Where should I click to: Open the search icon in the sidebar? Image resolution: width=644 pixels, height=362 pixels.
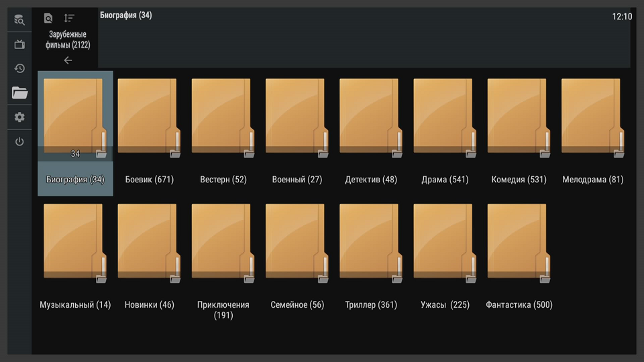19,20
